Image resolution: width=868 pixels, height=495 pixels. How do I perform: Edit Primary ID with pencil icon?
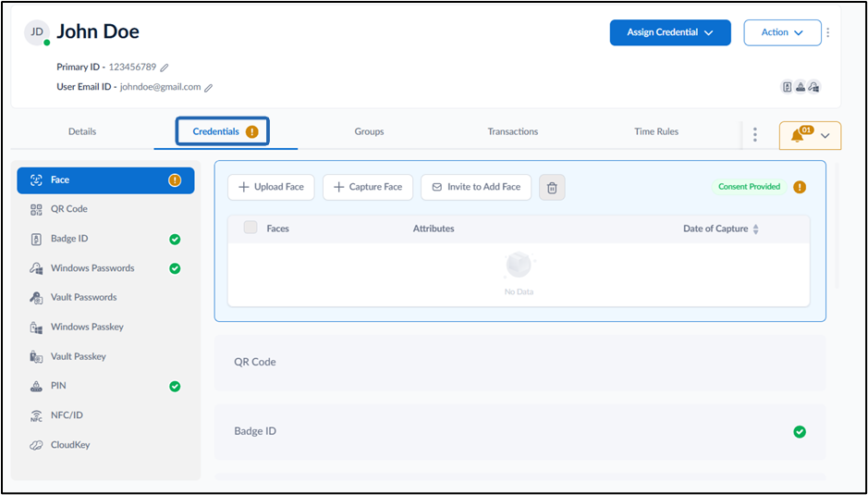point(165,68)
